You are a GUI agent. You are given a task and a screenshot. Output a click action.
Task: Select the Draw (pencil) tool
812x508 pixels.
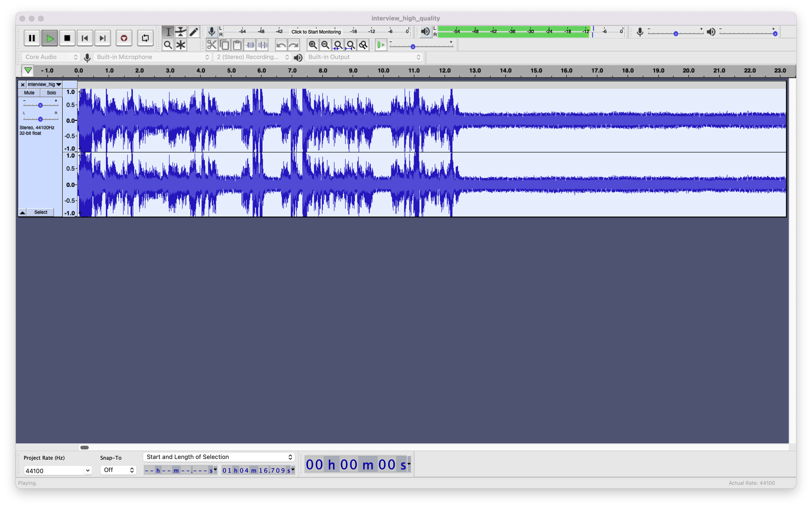click(193, 32)
